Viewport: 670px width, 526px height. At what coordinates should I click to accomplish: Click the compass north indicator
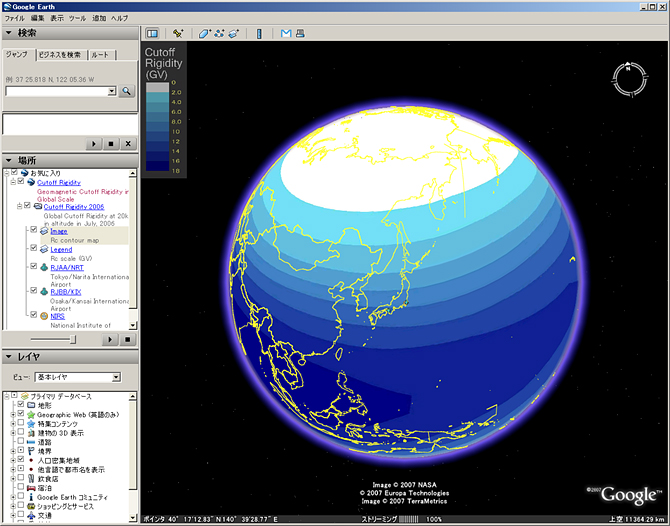coord(629,68)
